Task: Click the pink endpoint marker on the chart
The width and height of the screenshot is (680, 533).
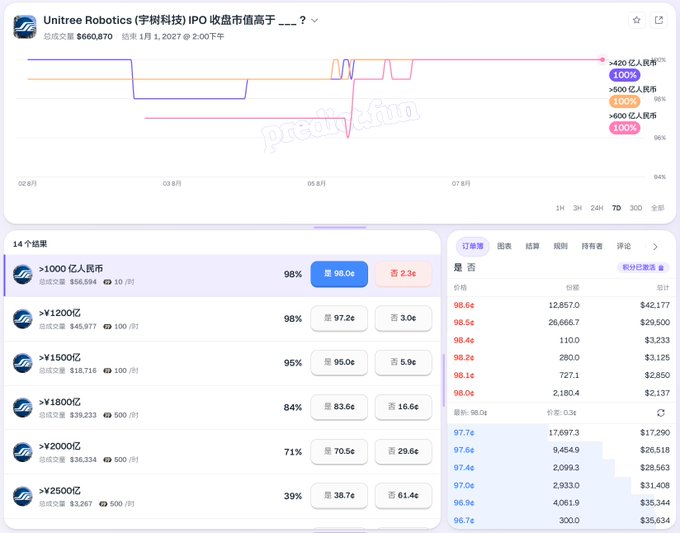Action: pyautogui.click(x=602, y=59)
